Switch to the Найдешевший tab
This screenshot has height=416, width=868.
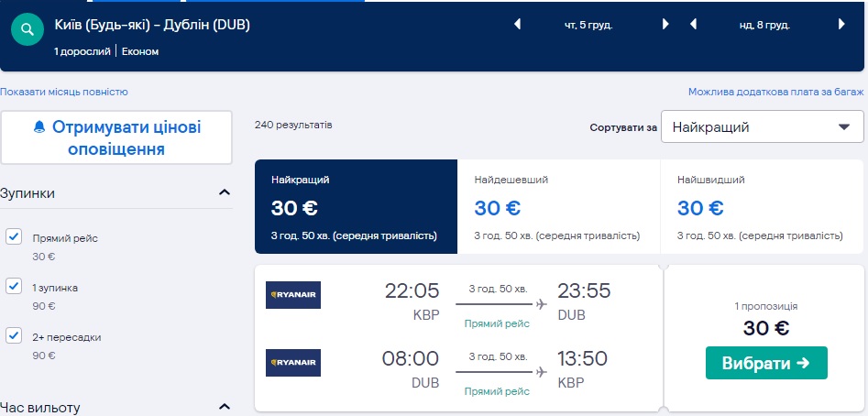(x=558, y=207)
